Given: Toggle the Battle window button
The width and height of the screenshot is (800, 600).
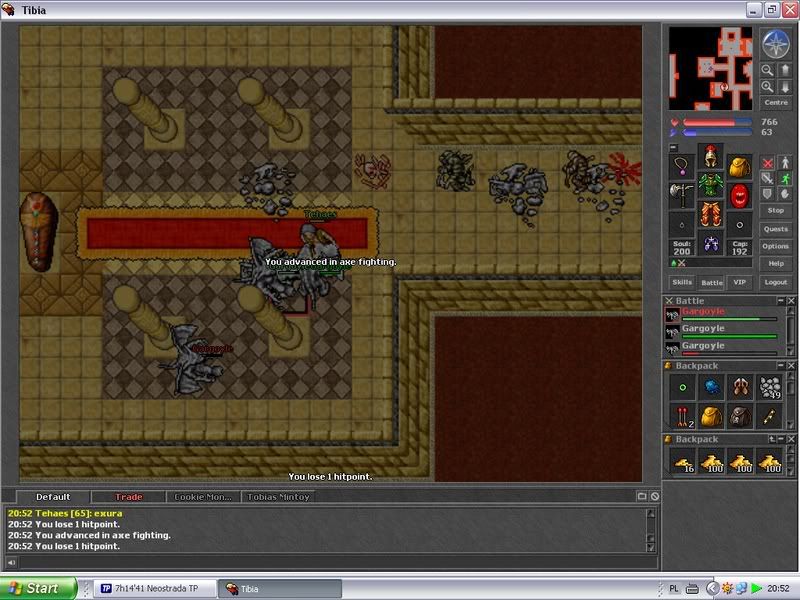Looking at the screenshot, I should tap(711, 282).
